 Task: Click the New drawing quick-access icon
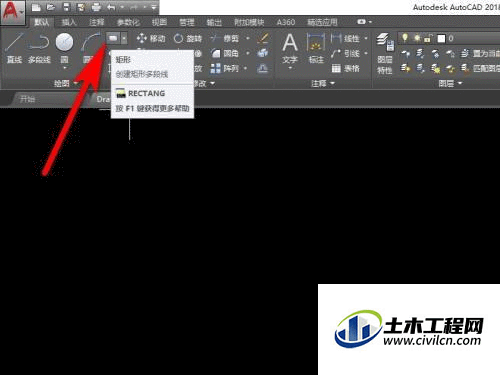pyautogui.click(x=36, y=7)
